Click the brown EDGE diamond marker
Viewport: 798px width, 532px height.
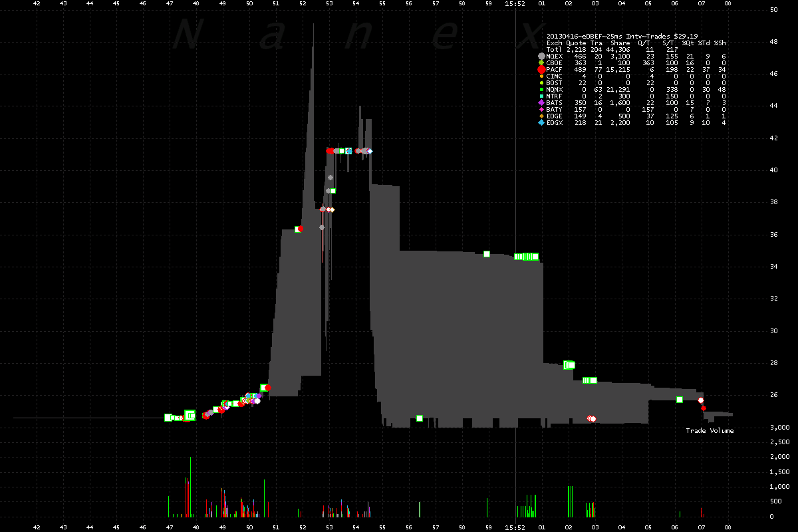(x=541, y=116)
